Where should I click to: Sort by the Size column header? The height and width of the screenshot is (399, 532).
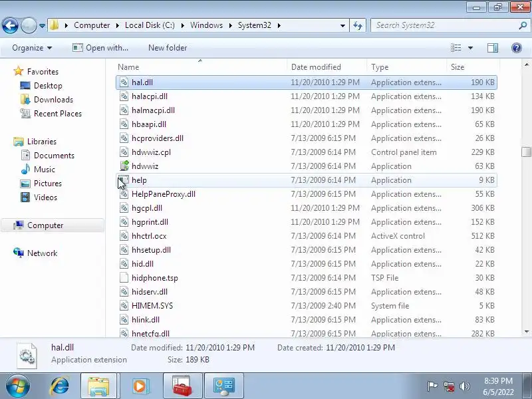tap(473, 67)
